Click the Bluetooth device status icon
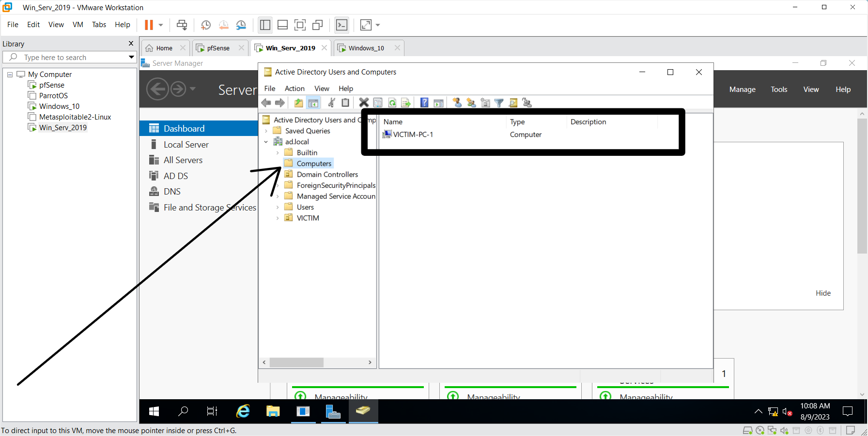 point(820,430)
